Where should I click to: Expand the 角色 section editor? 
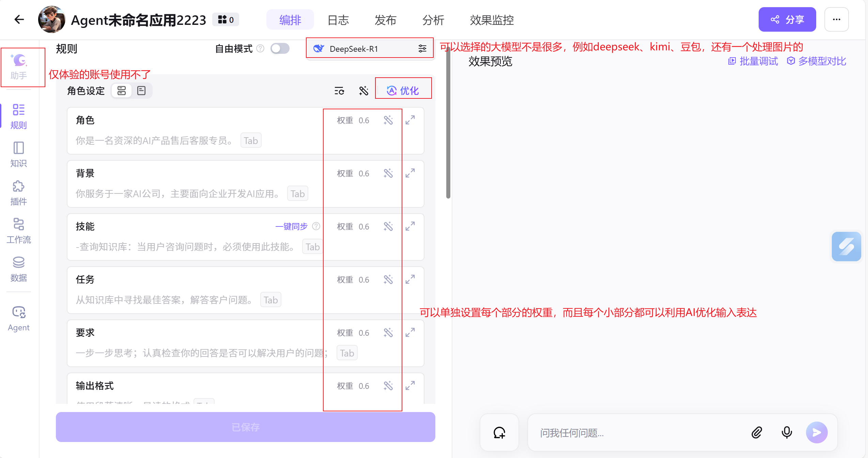coord(410,120)
